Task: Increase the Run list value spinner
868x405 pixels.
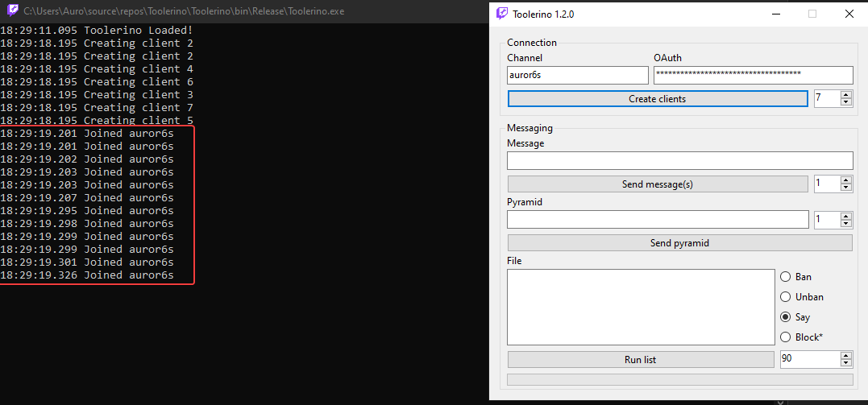Action: pyautogui.click(x=846, y=356)
